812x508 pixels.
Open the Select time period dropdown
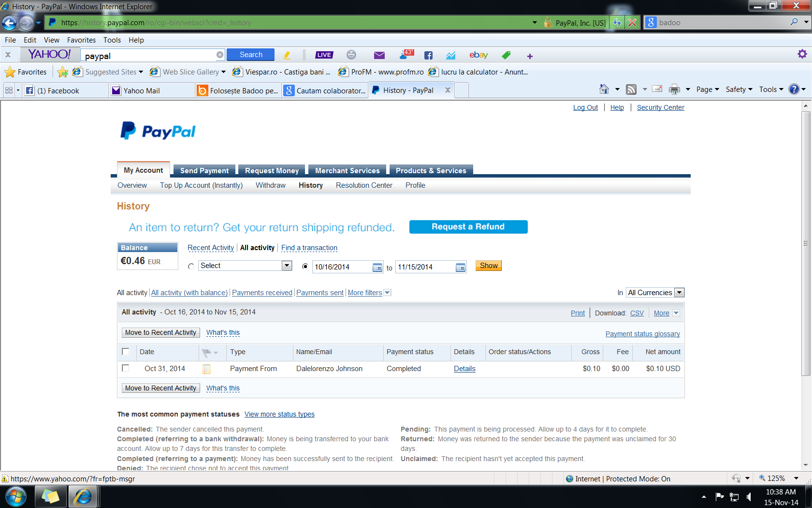point(245,266)
